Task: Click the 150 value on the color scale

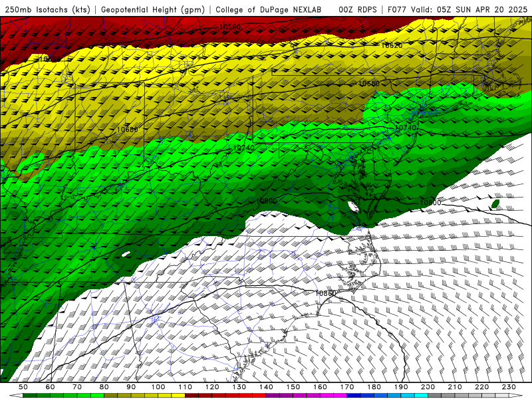Action: [293, 387]
